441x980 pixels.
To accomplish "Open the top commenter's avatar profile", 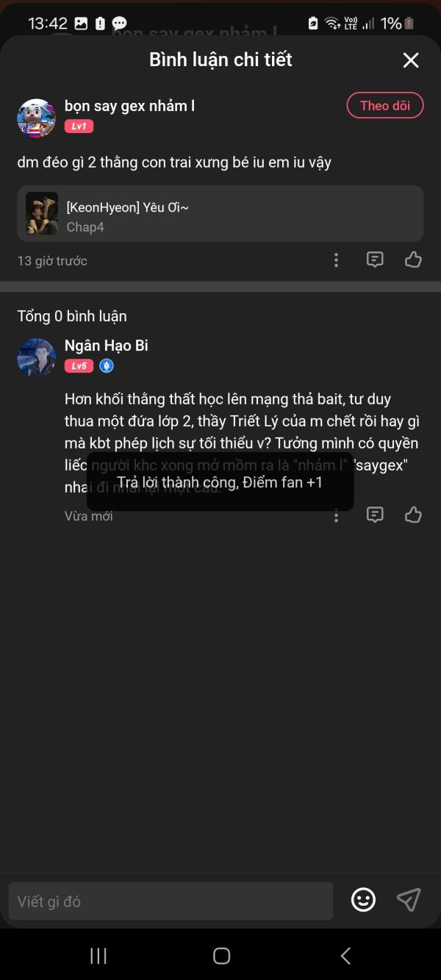I will [37, 118].
